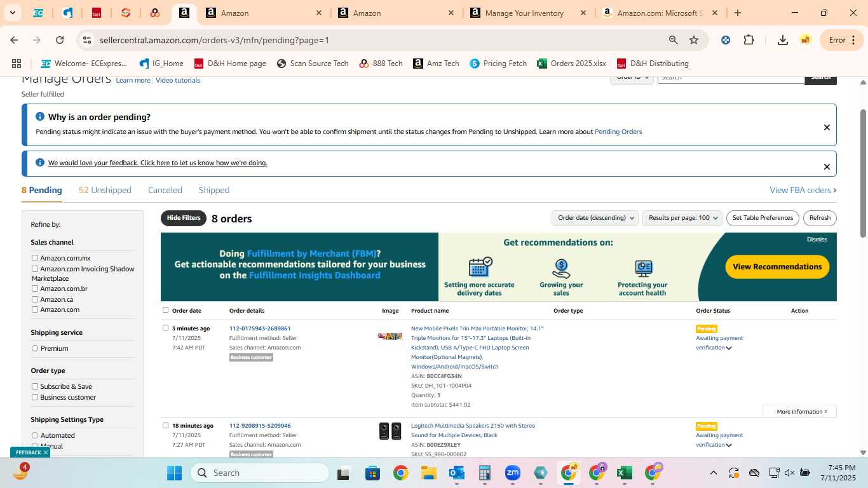Switch to the 8 Pending tab
The width and height of the screenshot is (868, 488).
(x=42, y=190)
